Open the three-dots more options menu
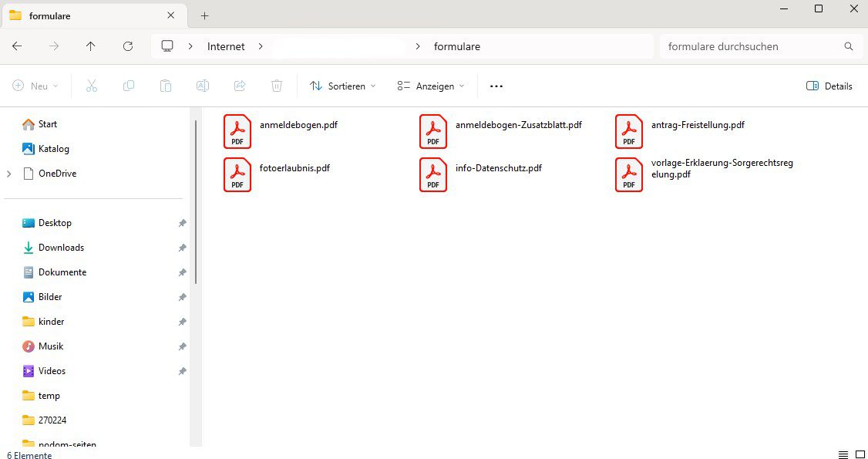 click(x=496, y=86)
